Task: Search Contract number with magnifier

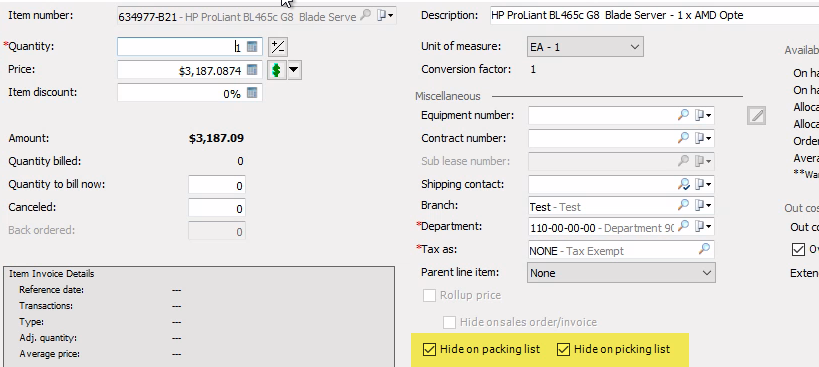Action: (683, 138)
